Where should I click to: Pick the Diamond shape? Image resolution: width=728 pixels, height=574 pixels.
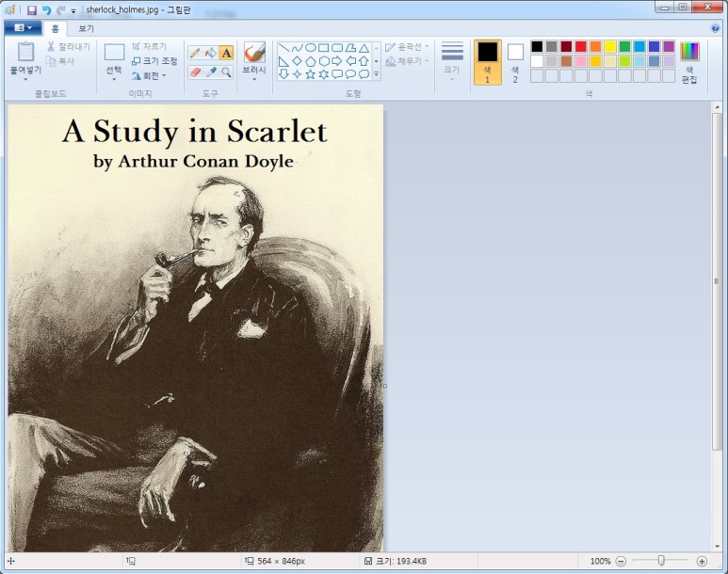click(x=298, y=61)
